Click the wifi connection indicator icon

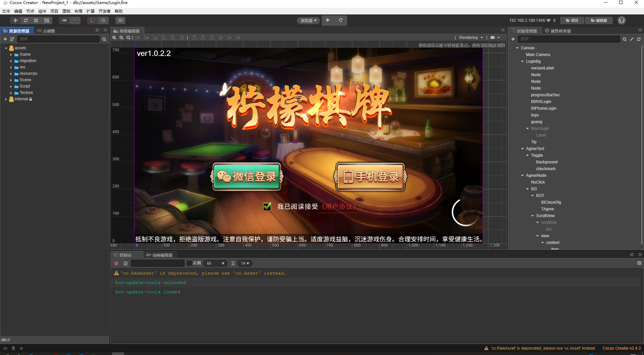click(x=548, y=20)
